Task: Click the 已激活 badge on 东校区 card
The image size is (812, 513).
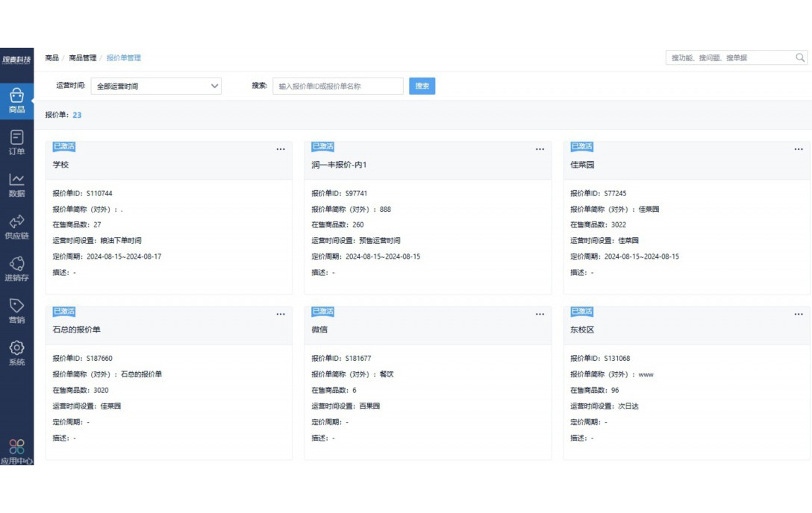Action: [582, 311]
